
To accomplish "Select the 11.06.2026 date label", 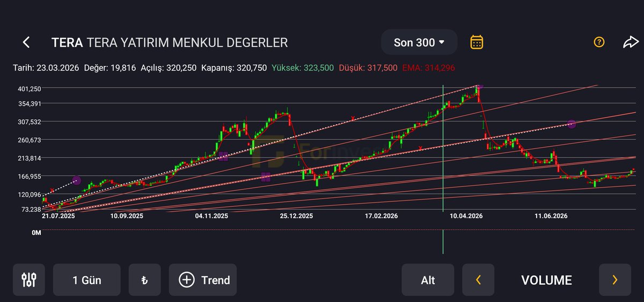I will pyautogui.click(x=551, y=215).
